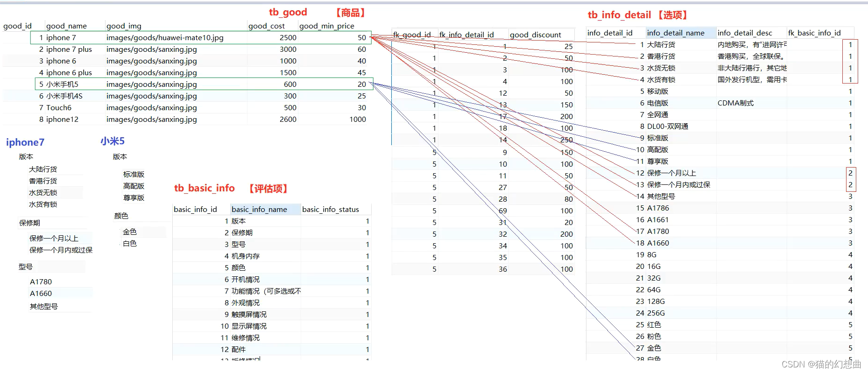Click the 'DL00-双网通' detail name cell

click(668, 127)
